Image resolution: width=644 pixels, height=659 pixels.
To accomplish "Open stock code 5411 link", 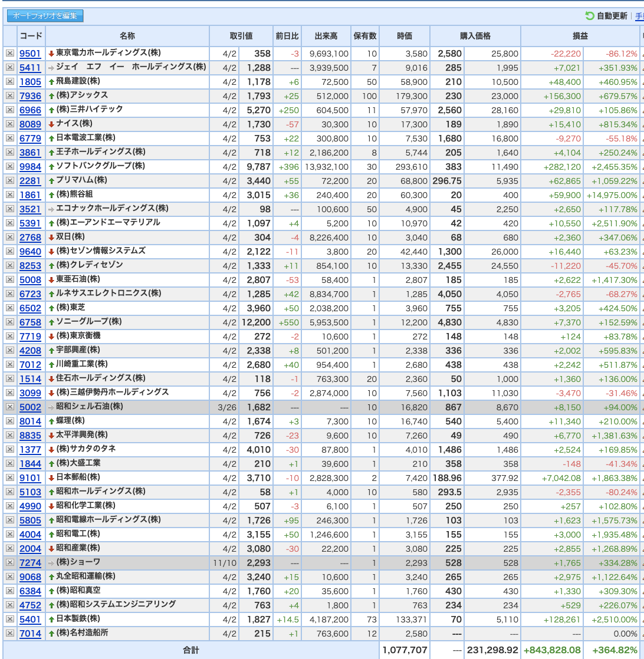I will [30, 68].
